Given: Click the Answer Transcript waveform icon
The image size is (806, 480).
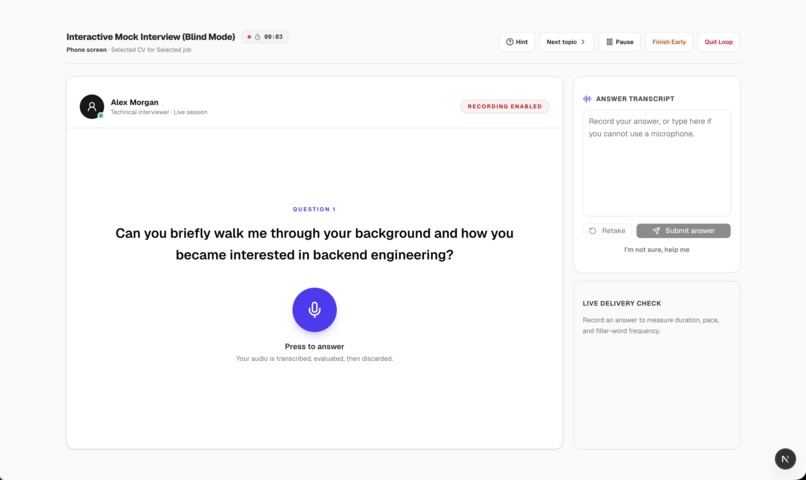Looking at the screenshot, I should point(587,99).
